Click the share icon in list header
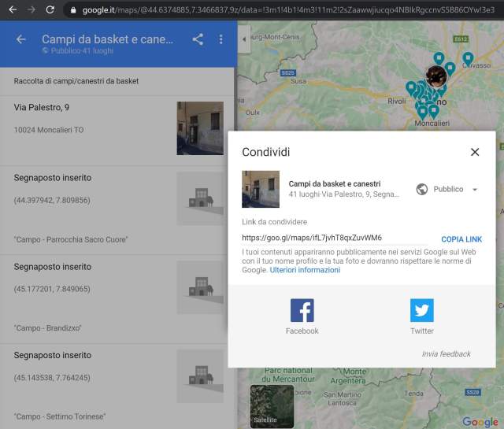This screenshot has height=429, width=504. coord(198,39)
